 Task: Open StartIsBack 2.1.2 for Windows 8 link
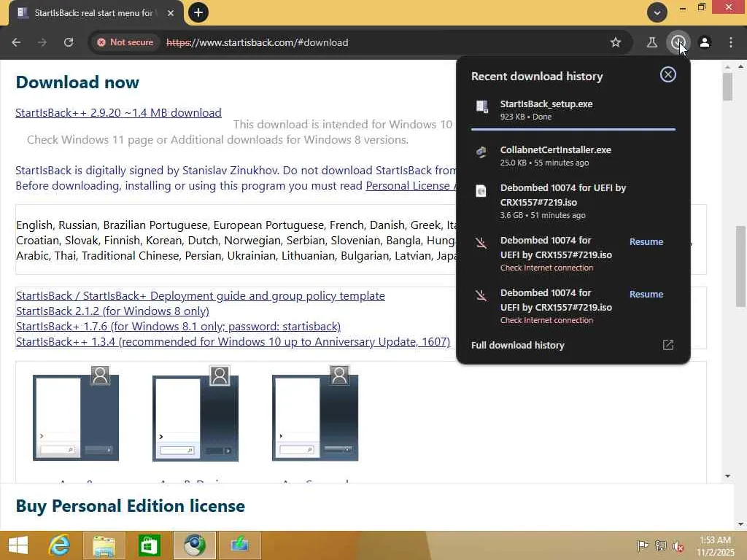[x=112, y=311]
